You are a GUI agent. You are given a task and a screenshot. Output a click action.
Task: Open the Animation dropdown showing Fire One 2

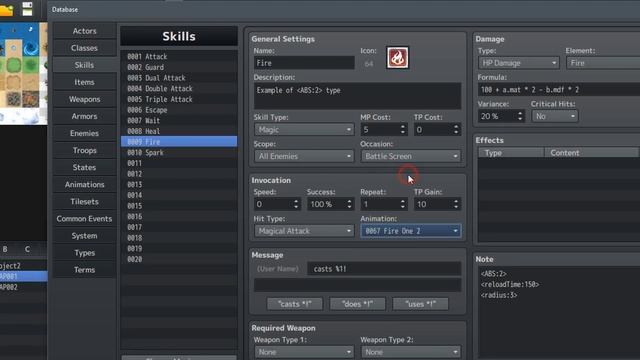[x=411, y=231]
